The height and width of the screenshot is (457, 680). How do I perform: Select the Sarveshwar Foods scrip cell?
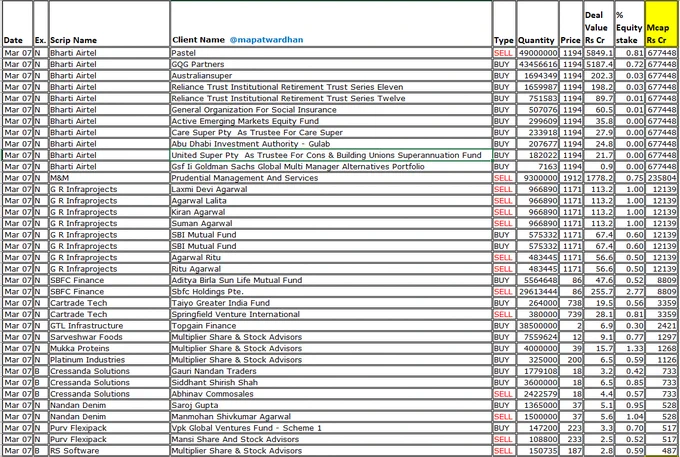[109, 337]
